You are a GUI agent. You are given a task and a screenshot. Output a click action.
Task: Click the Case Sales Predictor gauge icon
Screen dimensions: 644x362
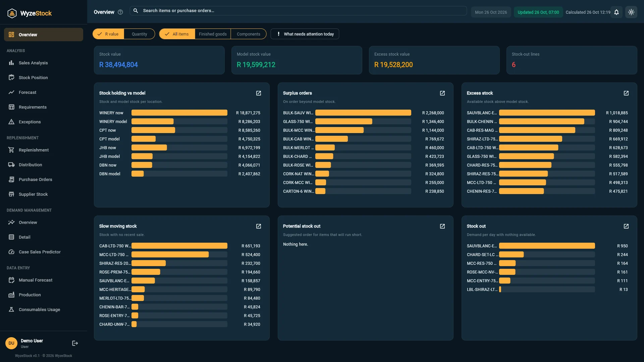point(11,252)
